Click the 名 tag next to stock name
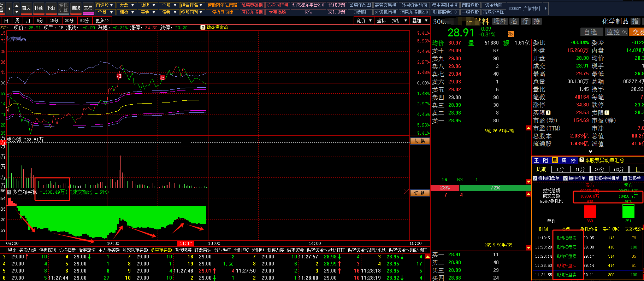 (514, 21)
